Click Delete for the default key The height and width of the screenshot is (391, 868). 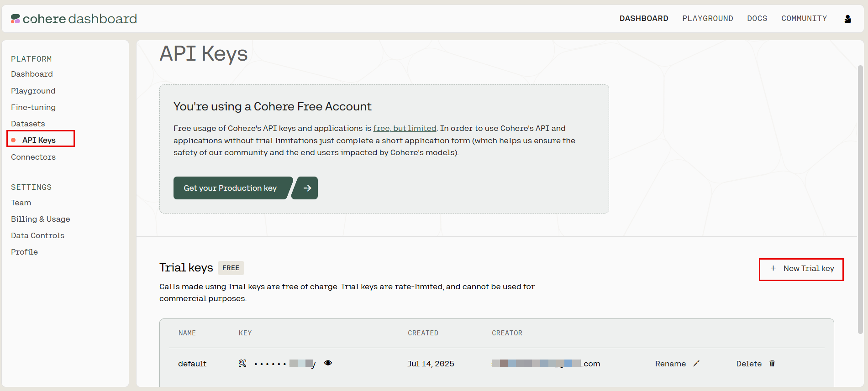tap(749, 364)
